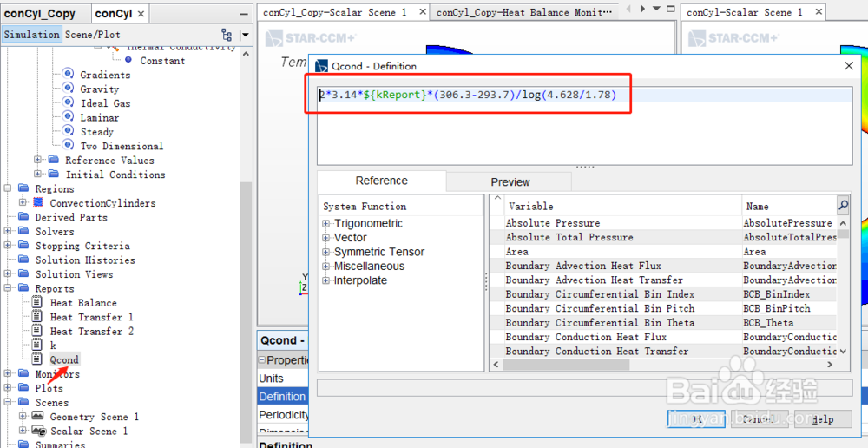
Task: Click the Scenes folder icon
Action: tap(23, 402)
